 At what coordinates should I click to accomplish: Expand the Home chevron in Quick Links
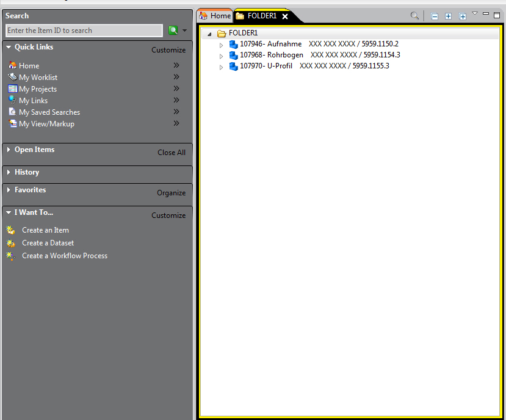click(176, 65)
